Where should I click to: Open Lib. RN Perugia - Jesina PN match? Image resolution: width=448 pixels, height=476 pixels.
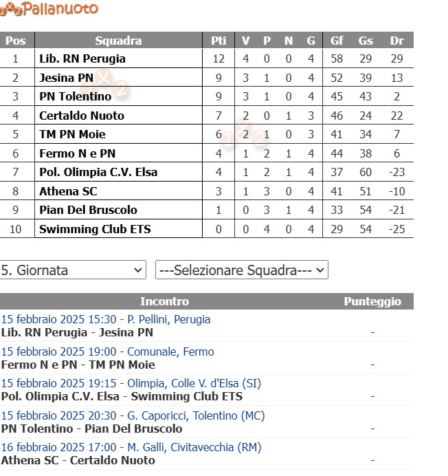77,332
